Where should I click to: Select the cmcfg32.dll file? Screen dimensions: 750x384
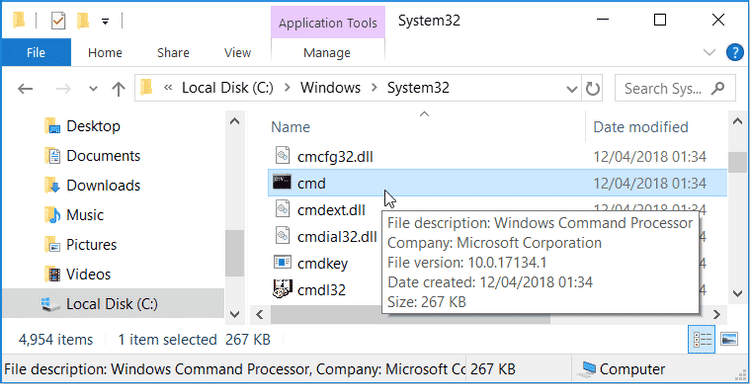[x=335, y=156]
